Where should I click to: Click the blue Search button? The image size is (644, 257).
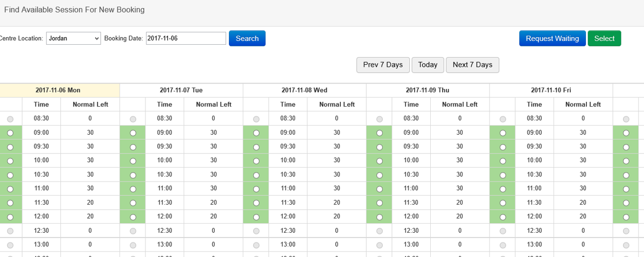247,38
